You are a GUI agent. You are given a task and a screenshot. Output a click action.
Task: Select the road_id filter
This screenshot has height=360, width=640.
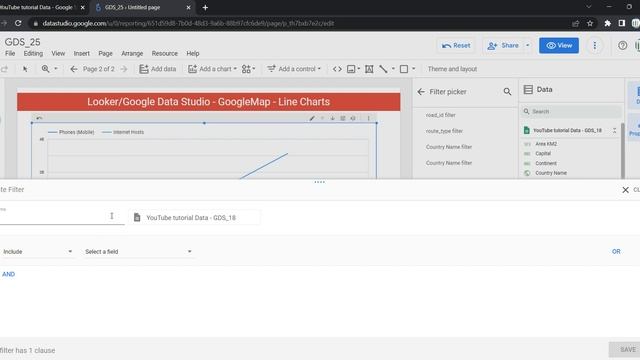pos(440,115)
